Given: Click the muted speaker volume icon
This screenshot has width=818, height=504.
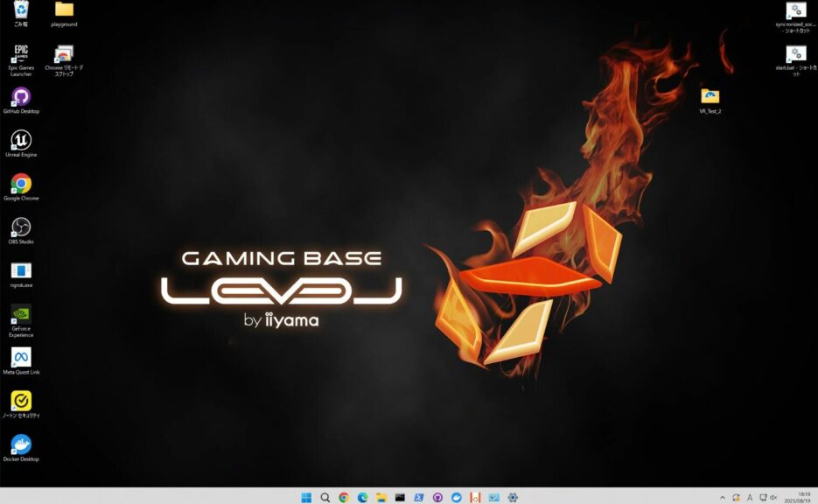Looking at the screenshot, I should [773, 498].
